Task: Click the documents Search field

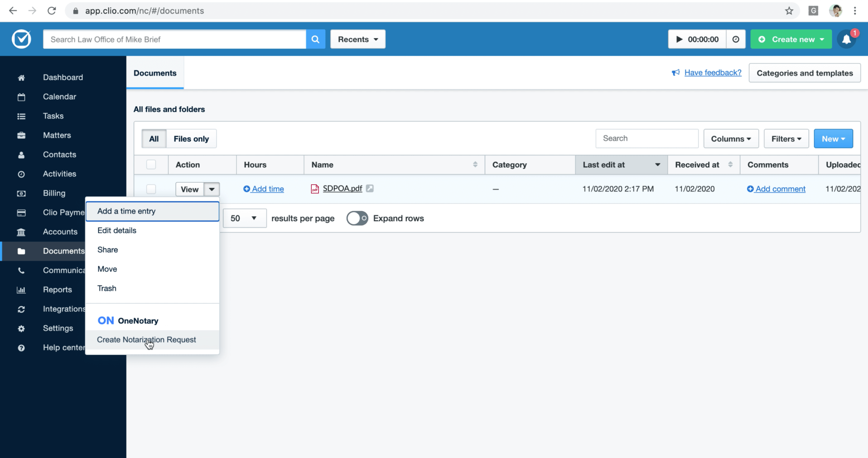Action: pos(646,138)
